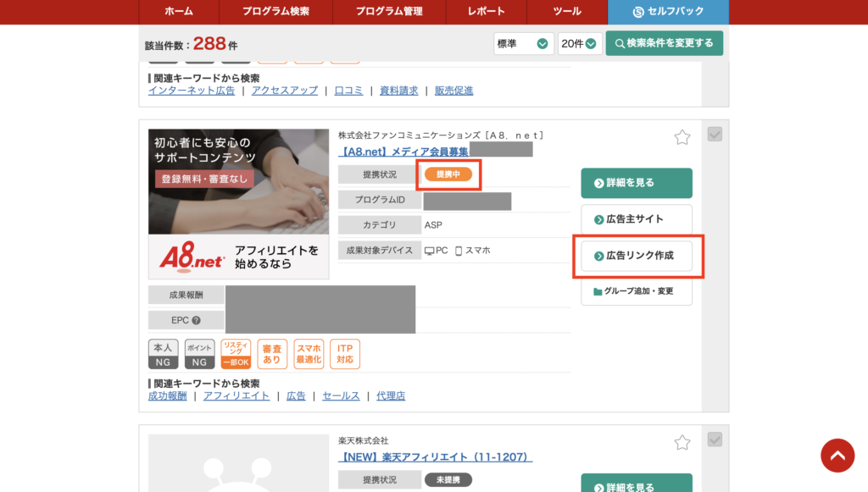Viewport: 868px width, 492px height.
Task: Open the プログラム検索 menu tab
Action: pos(275,12)
